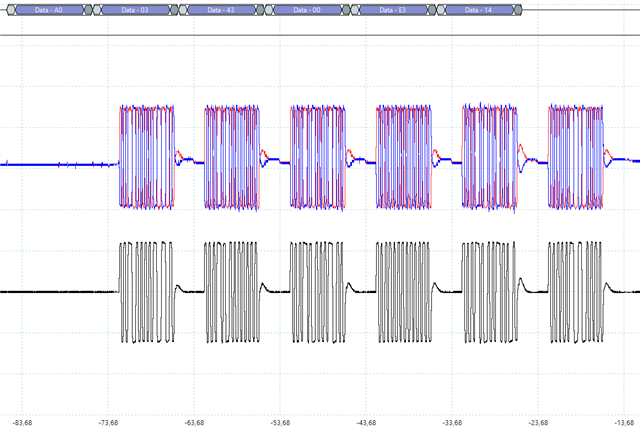This screenshot has width=640, height=437.
Task: Click the -83,68 time axis label
Action: [x=22, y=423]
